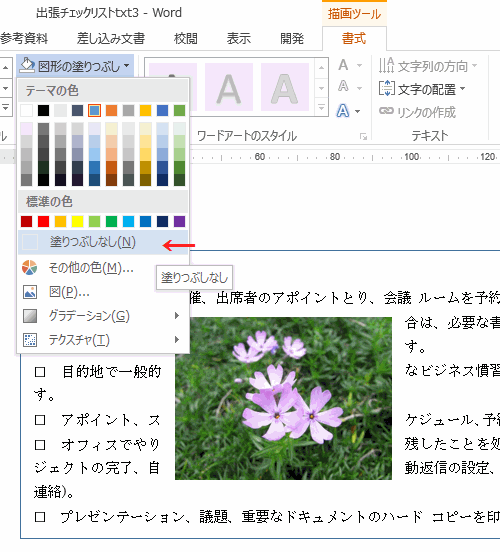Click リンクの作成 button
500x552 pixels.
[x=417, y=112]
